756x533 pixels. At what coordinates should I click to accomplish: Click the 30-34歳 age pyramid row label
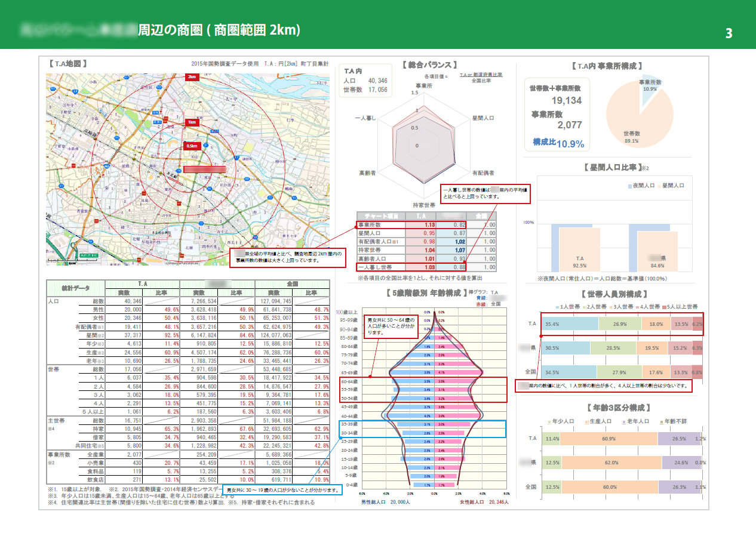click(348, 433)
